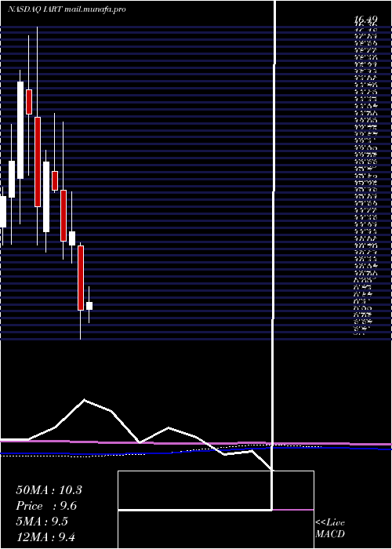Click the '12MA : 9.4' readout

[x=47, y=537]
